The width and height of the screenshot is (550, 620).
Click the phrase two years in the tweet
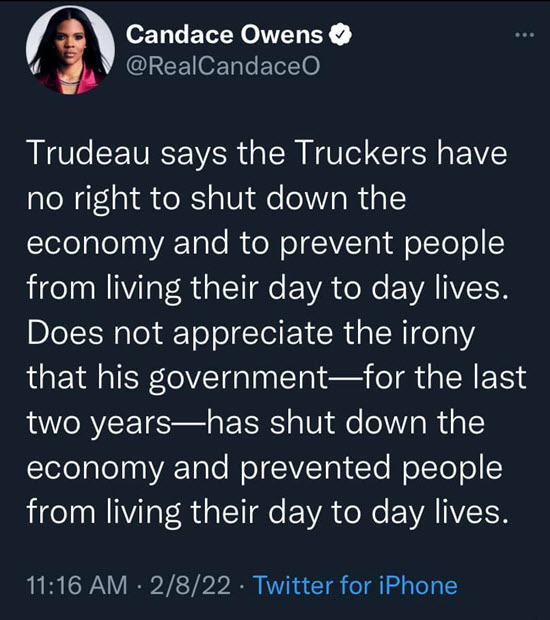99,424
